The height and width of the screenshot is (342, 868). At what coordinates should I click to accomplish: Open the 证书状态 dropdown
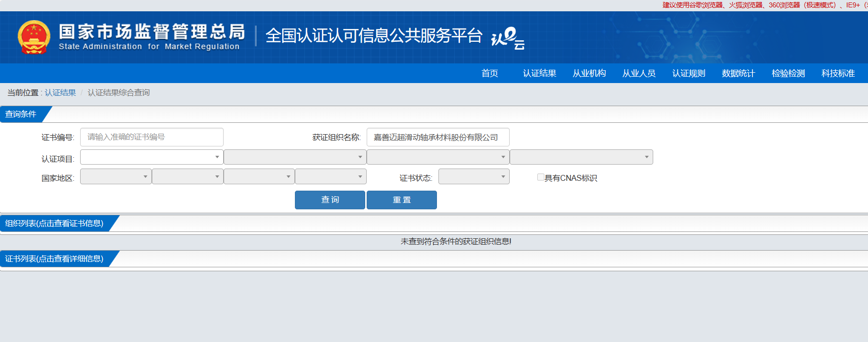(474, 176)
